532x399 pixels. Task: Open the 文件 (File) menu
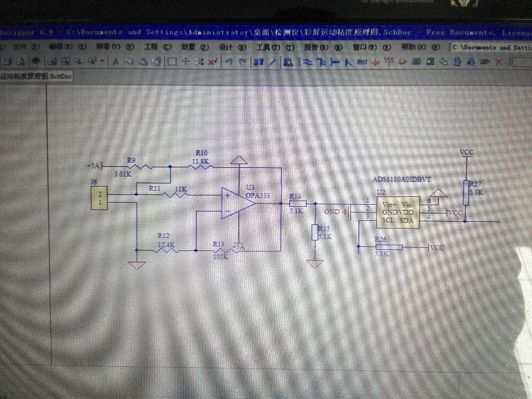26,47
